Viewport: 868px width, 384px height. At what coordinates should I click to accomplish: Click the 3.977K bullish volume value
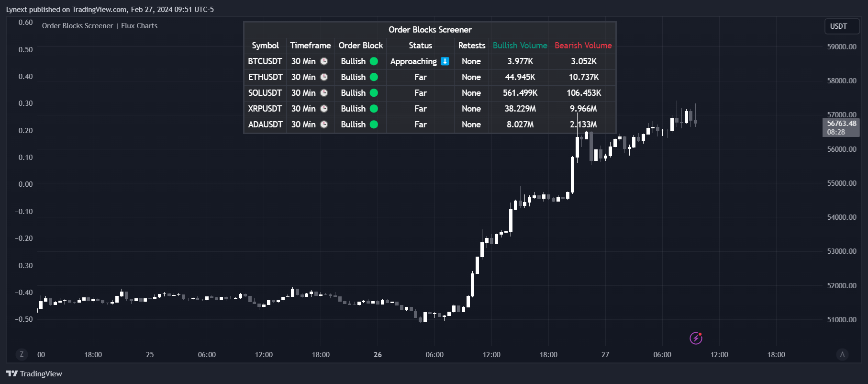click(x=520, y=61)
